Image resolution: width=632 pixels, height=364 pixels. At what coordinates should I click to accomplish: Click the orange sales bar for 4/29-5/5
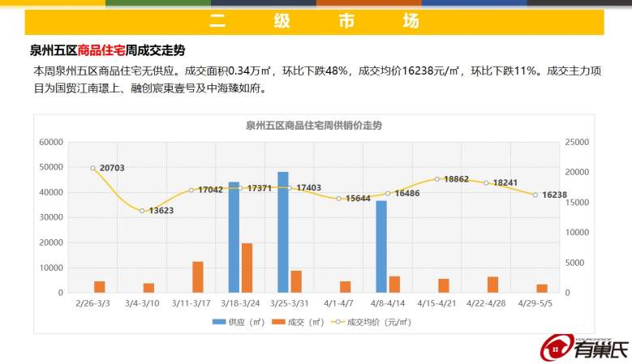coord(542,289)
